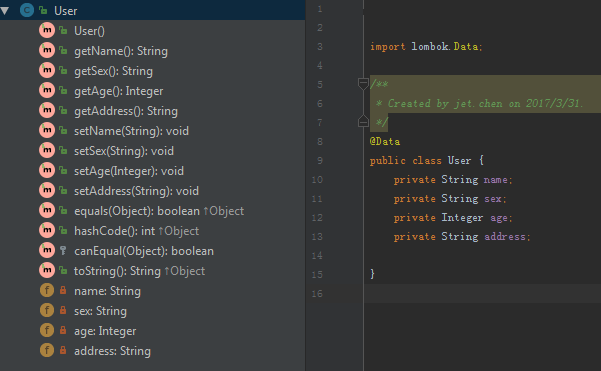Viewport: 601px width, 371px height.
Task: Select sex: String field entry
Action: pos(100,311)
